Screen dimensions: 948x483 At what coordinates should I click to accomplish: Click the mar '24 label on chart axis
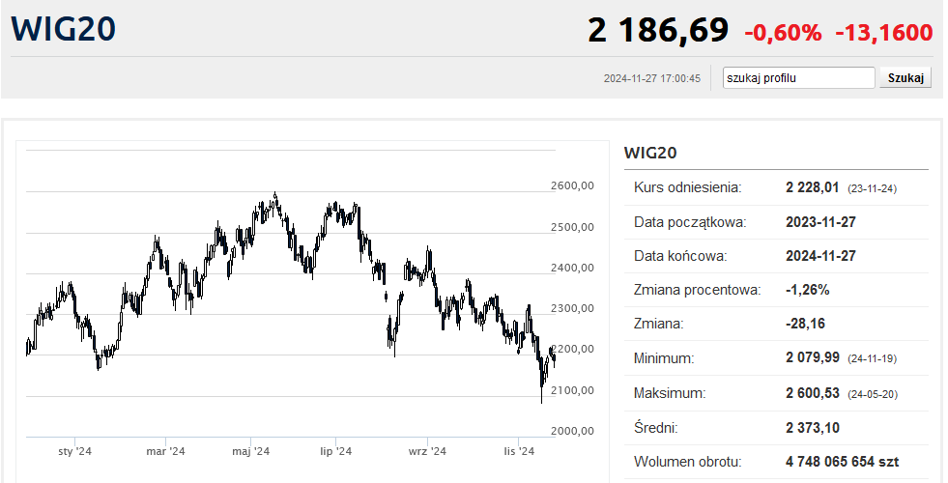coord(166,452)
